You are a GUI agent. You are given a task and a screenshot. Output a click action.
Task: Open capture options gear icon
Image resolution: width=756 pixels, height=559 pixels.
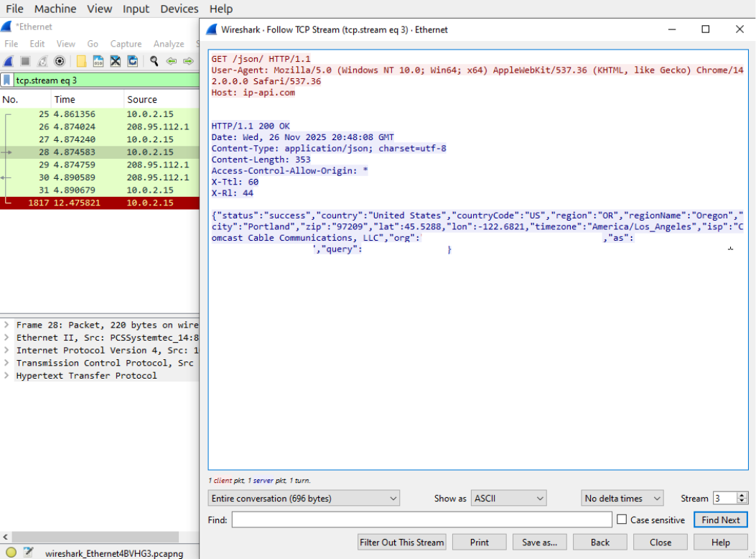pos(60,61)
